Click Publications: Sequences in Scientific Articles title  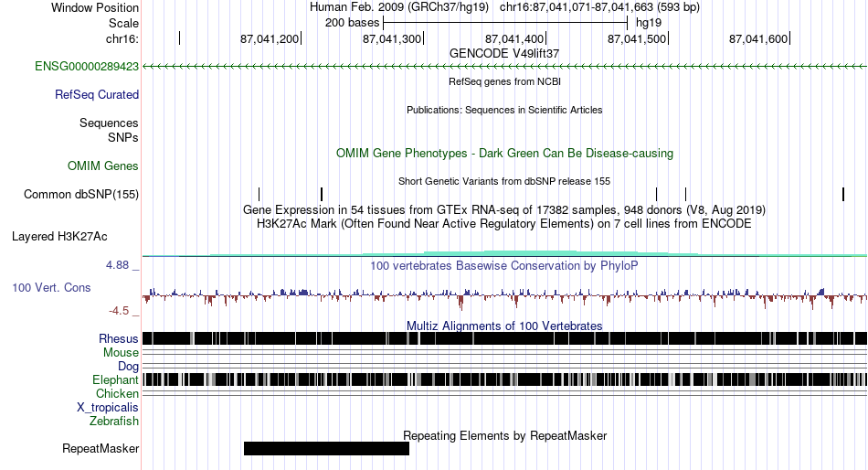click(x=504, y=110)
